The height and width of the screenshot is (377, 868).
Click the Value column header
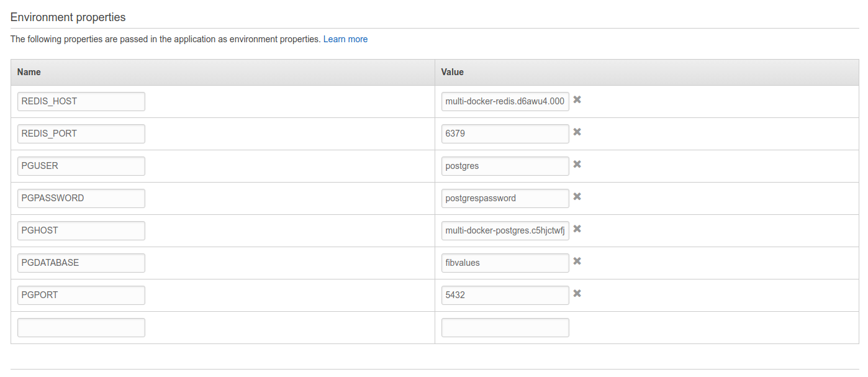453,72
